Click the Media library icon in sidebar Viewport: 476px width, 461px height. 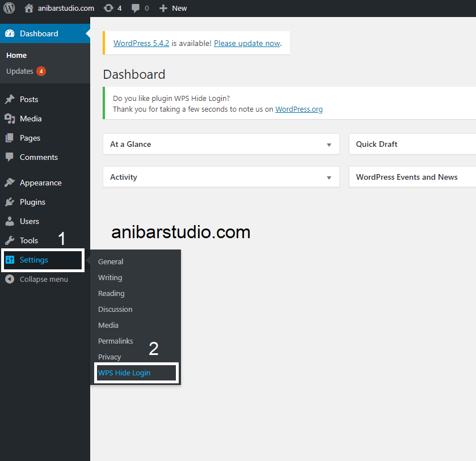coord(10,119)
